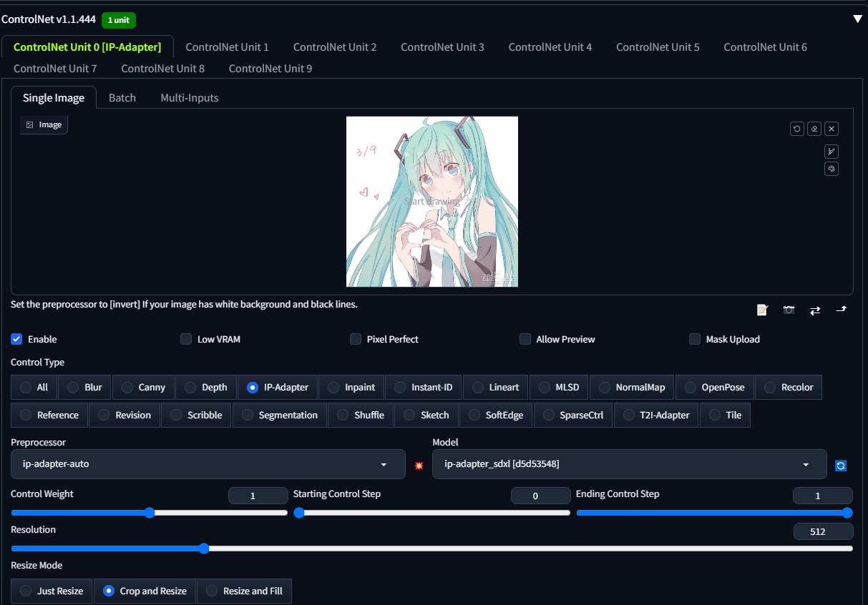Select Reference control type
The image size is (868, 605).
pyautogui.click(x=49, y=415)
